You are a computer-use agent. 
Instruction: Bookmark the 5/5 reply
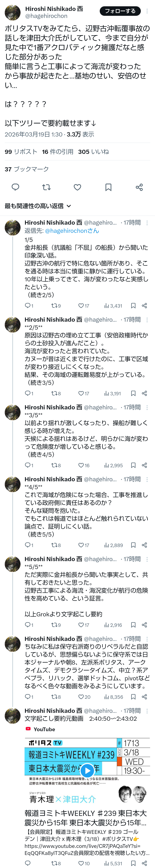click(133, 625)
